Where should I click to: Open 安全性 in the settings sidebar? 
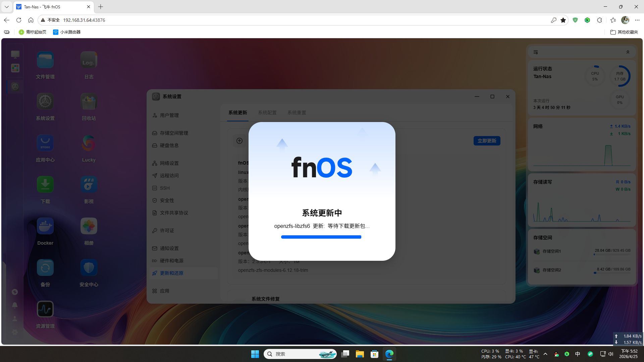pyautogui.click(x=184, y=200)
